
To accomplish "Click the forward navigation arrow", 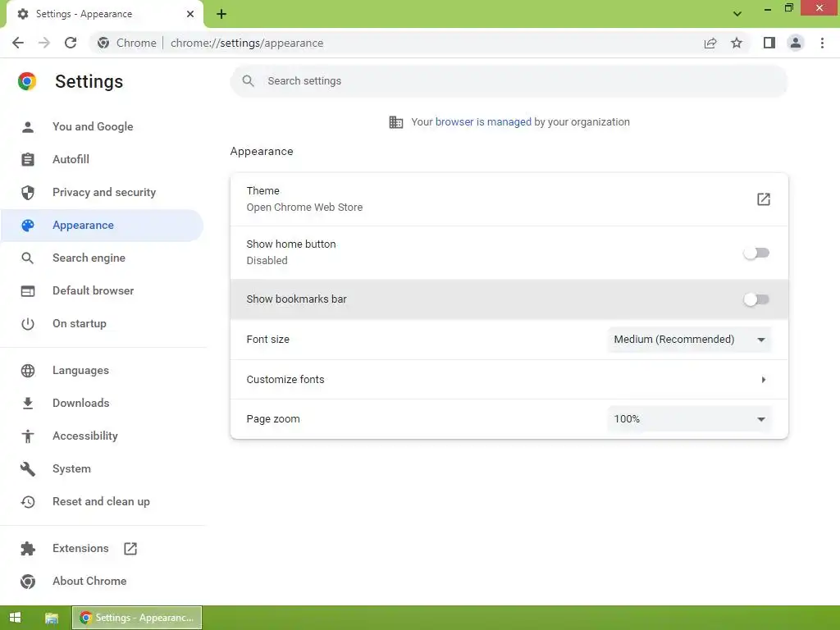I will (x=44, y=43).
